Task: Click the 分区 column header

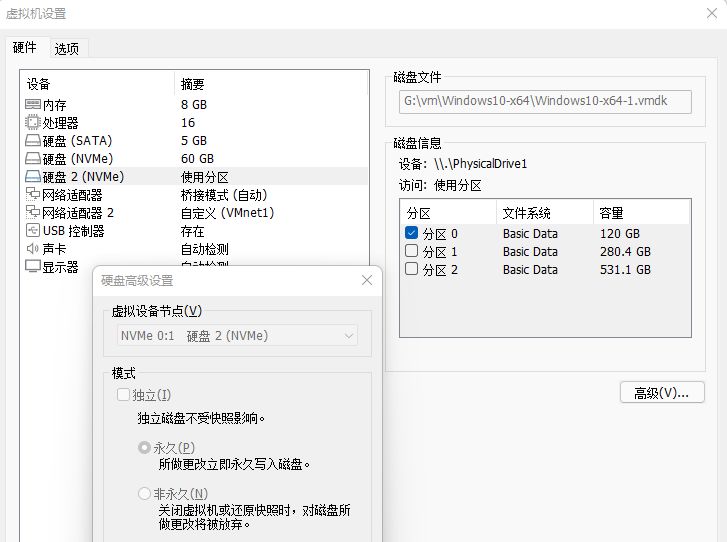Action: click(x=419, y=213)
